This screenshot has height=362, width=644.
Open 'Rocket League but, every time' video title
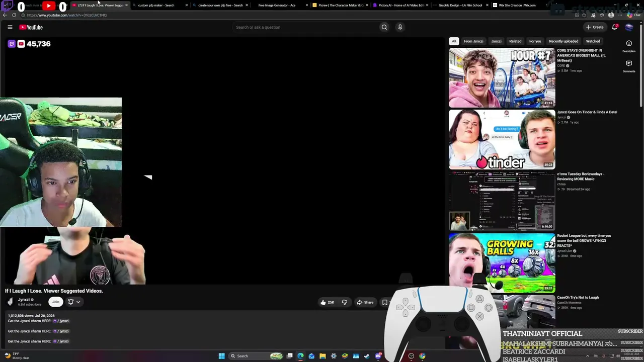584,240
